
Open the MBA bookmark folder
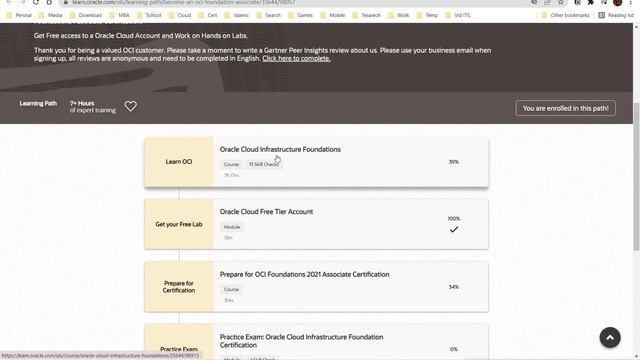point(119,15)
